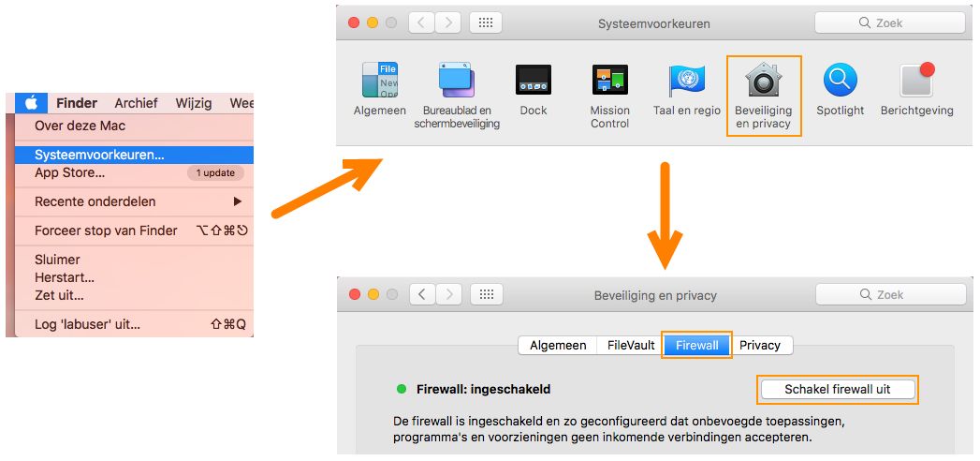Go back in Beveiliging en privacy window

point(422,294)
